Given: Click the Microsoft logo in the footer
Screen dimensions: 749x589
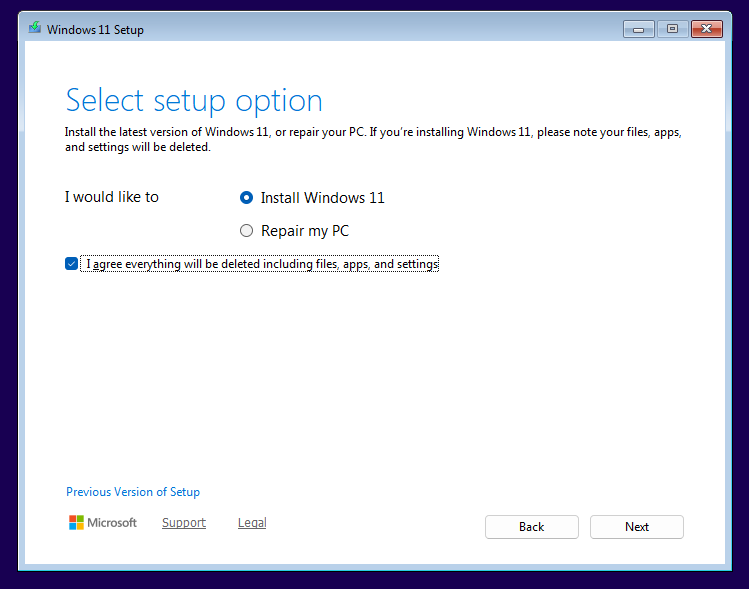Looking at the screenshot, I should [x=77, y=523].
